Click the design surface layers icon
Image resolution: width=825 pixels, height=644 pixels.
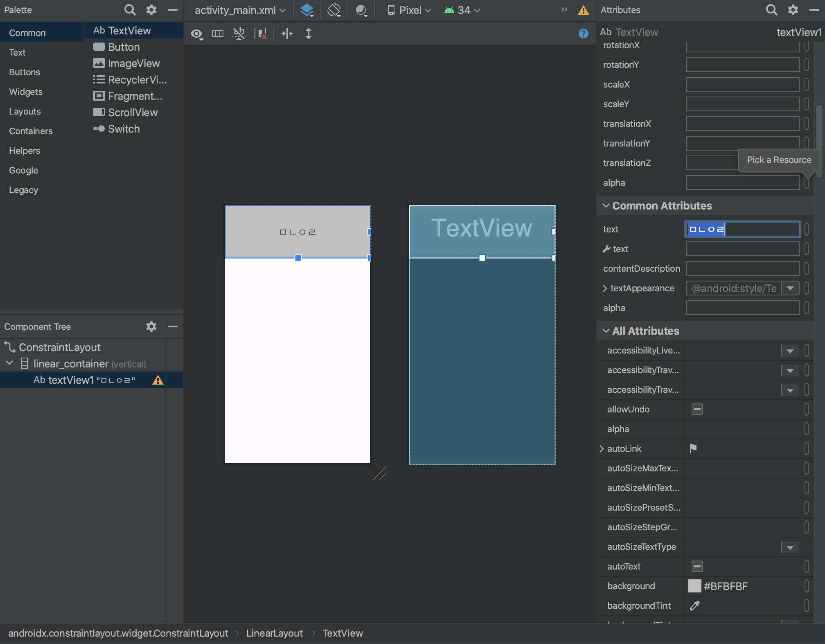(x=307, y=10)
